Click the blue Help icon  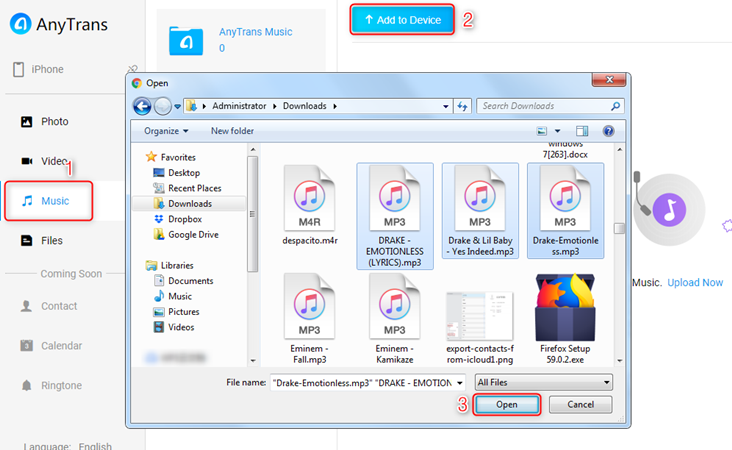click(x=608, y=131)
